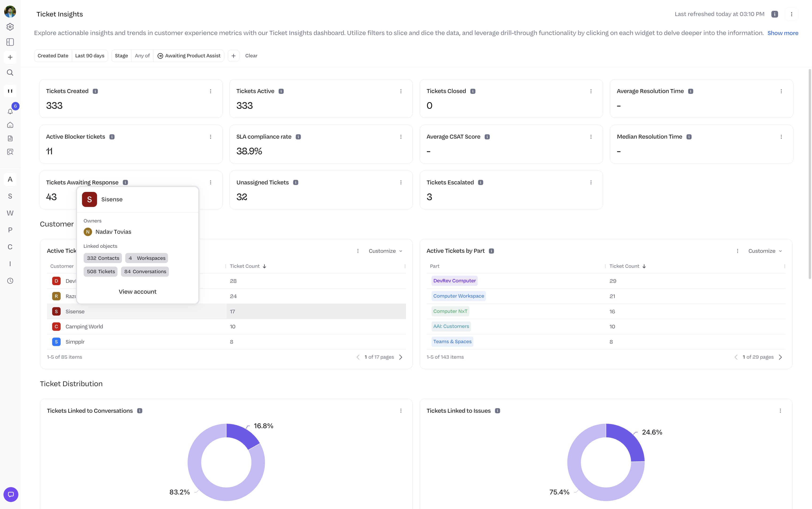Edit Awaiting Product Assist stage value
The height and width of the screenshot is (509, 812).
tap(188, 55)
